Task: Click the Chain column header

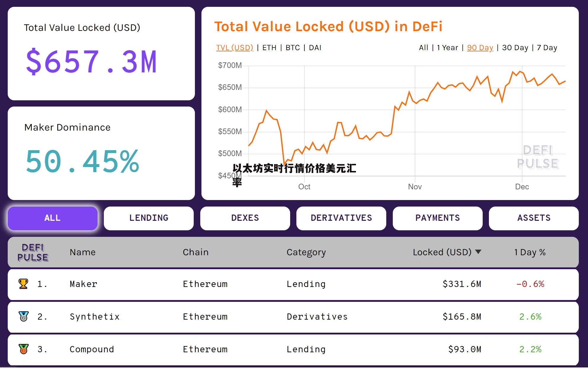Action: click(x=196, y=252)
